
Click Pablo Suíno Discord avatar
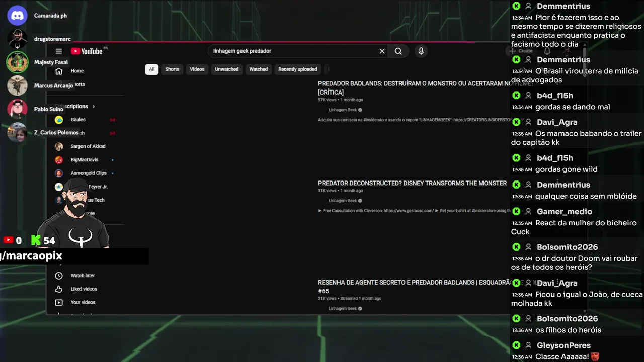[17, 109]
